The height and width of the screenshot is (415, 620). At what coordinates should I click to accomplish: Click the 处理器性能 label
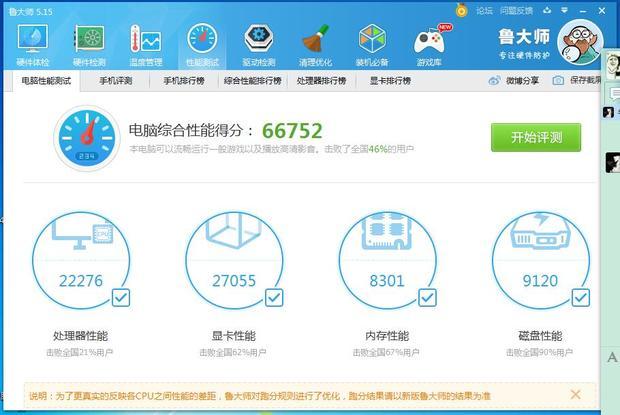(x=81, y=336)
